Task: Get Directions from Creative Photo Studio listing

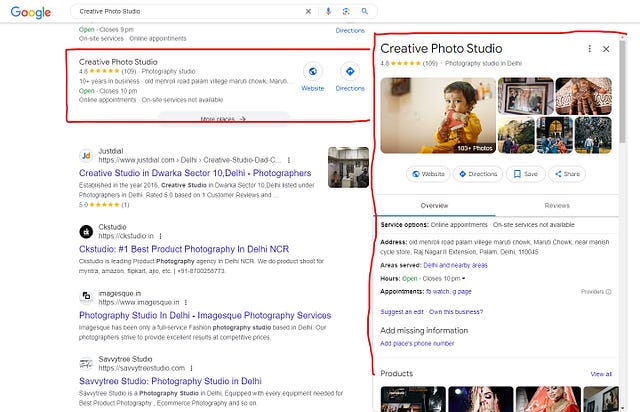Action: [x=350, y=71]
